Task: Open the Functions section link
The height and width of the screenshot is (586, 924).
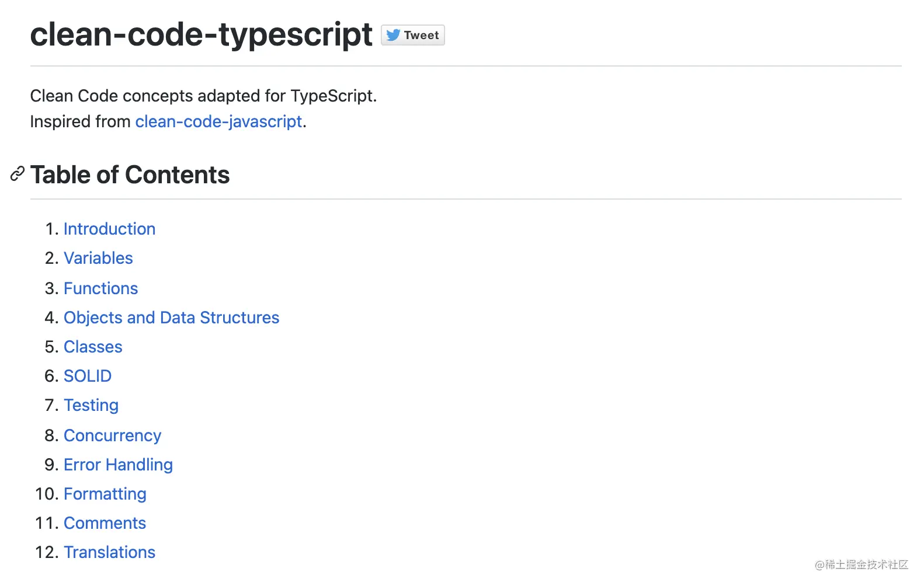Action: click(100, 288)
